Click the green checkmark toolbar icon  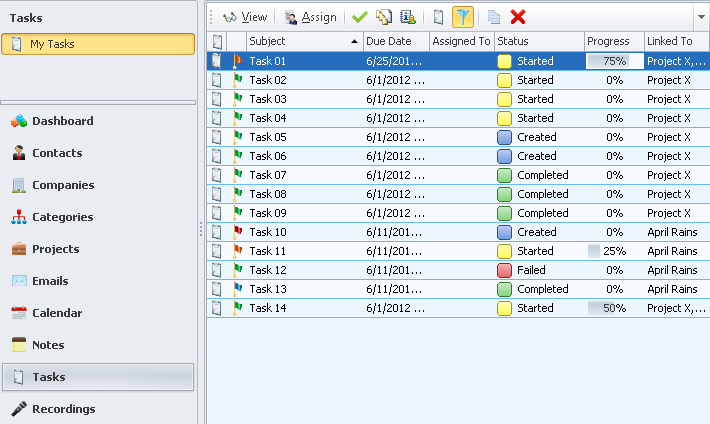pos(360,17)
